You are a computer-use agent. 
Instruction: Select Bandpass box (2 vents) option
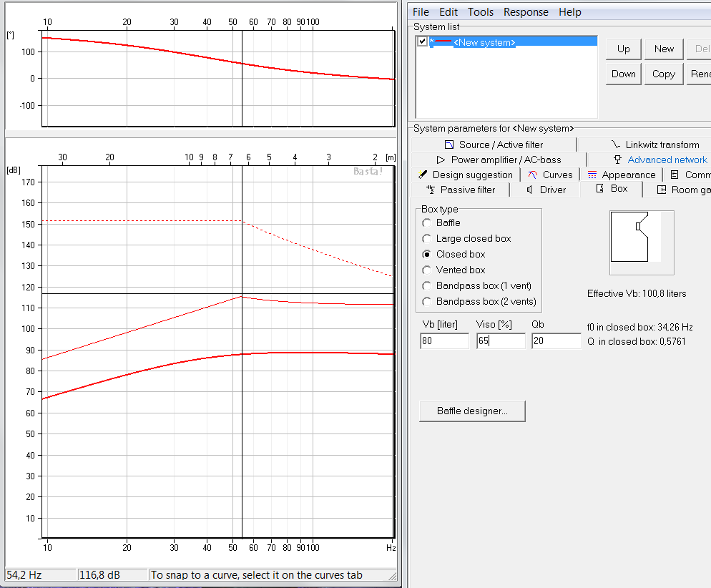tap(426, 301)
